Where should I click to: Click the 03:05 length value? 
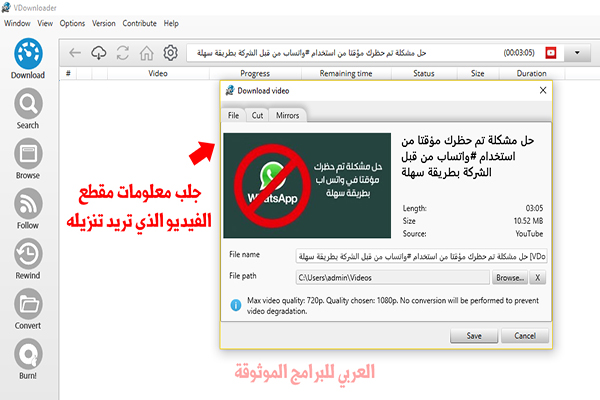[534, 208]
